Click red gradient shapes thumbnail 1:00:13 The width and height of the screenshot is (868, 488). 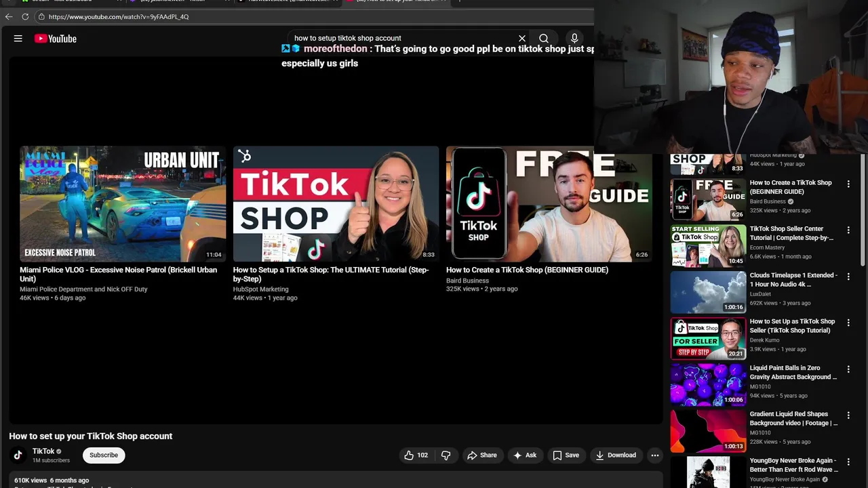click(708, 431)
